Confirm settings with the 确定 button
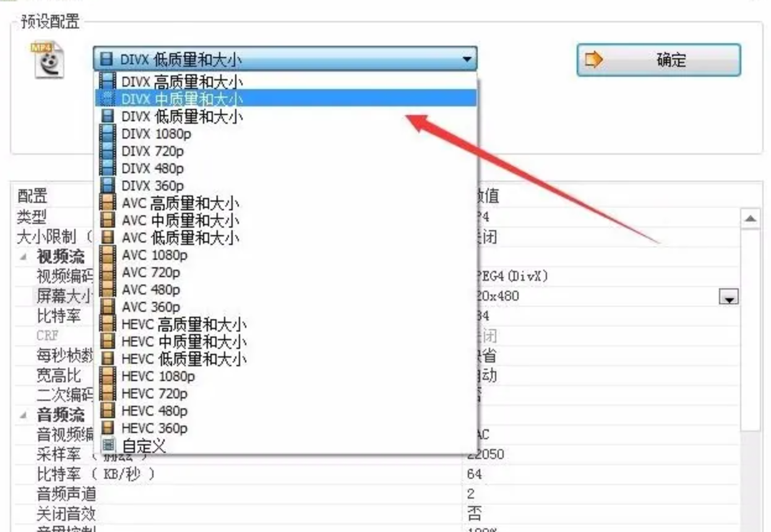 click(x=658, y=60)
